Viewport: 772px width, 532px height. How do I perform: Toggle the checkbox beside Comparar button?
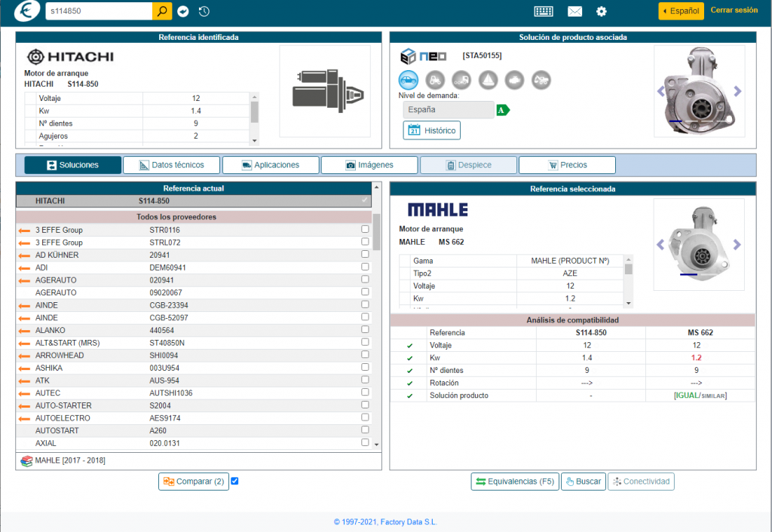click(x=235, y=481)
